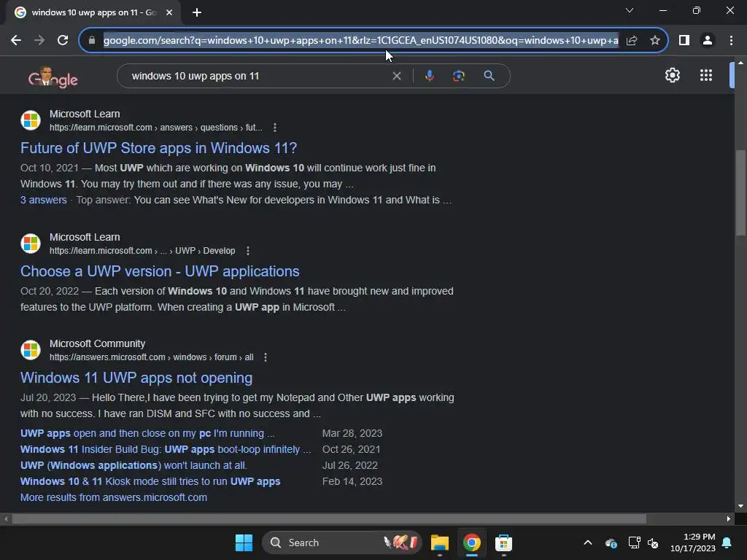The image size is (747, 560).
Task: Open Chrome side panel
Action: 684,41
